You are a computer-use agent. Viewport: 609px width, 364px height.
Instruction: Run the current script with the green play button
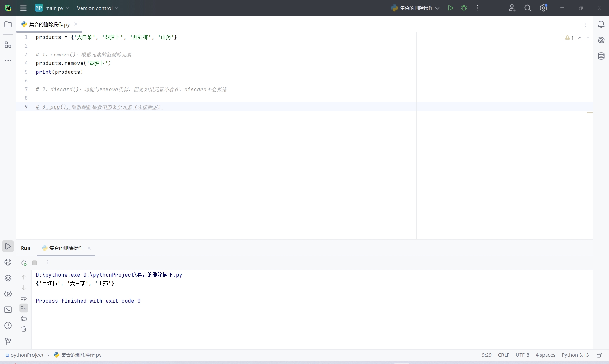click(x=450, y=8)
